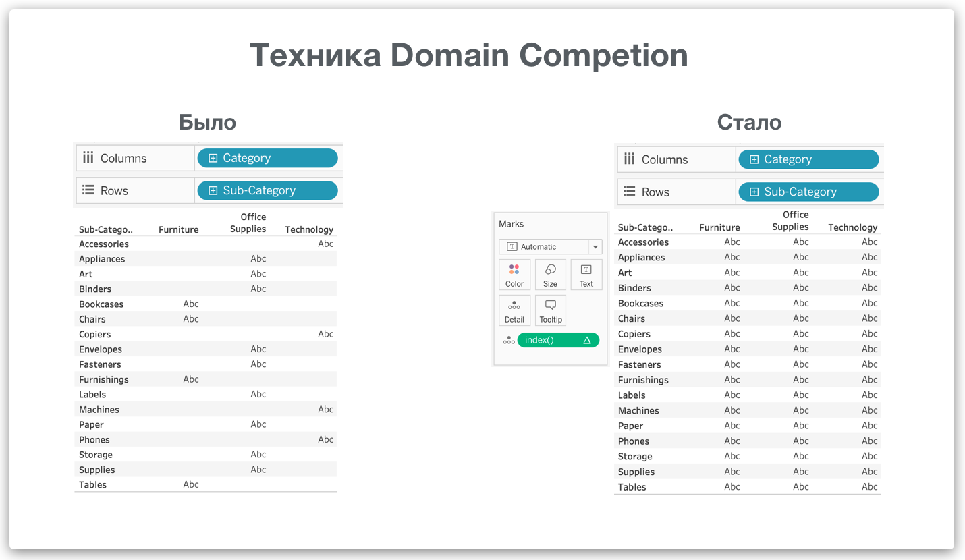Click the Office Supplies header in left table

pos(248,223)
